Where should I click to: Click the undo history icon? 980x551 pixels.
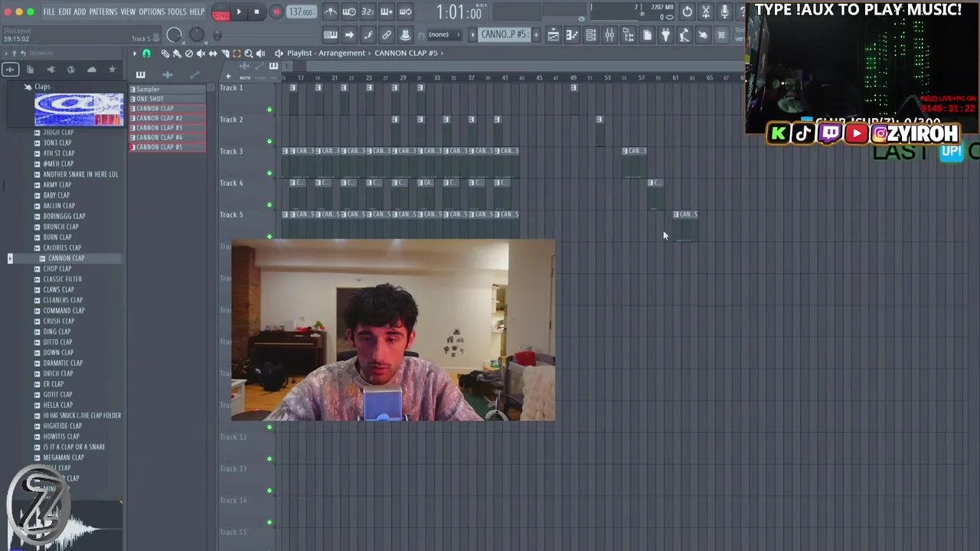pos(688,11)
